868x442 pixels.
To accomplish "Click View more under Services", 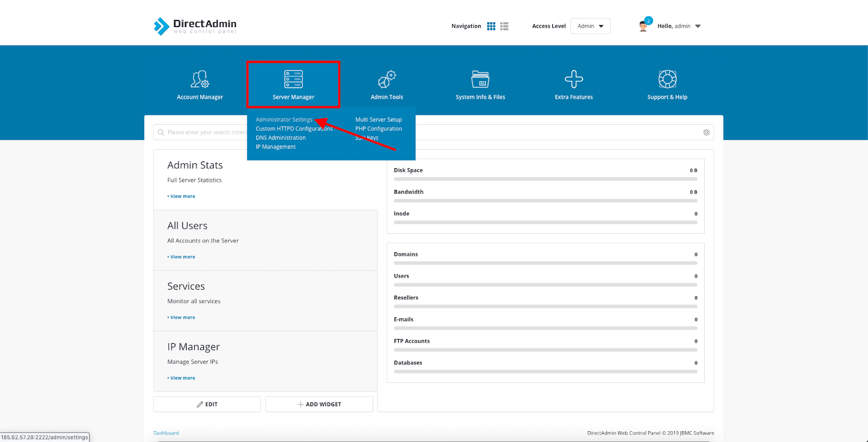I will tap(182, 317).
